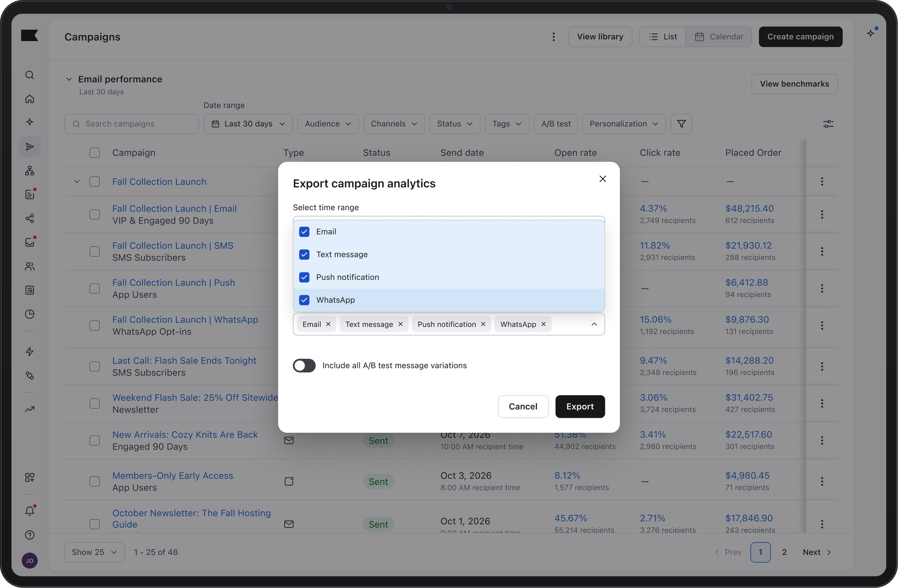Enable Include all A/B test variations toggle
Screen dimensions: 898x588
[304, 365]
